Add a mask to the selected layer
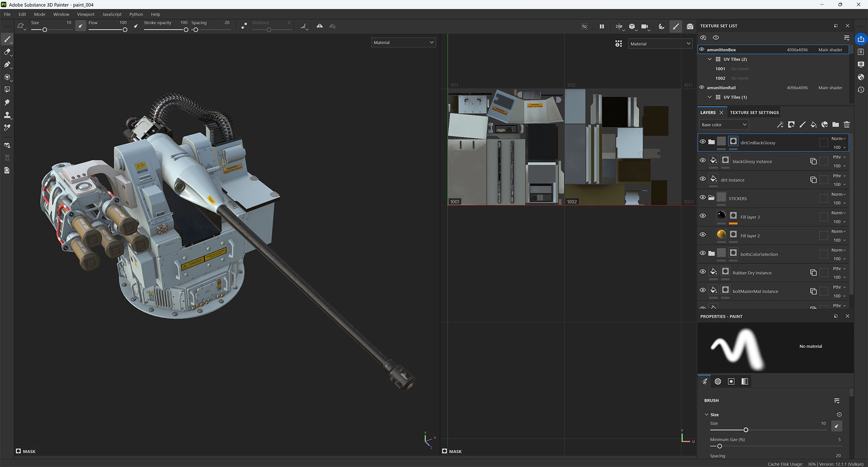868x467 pixels. (x=791, y=125)
